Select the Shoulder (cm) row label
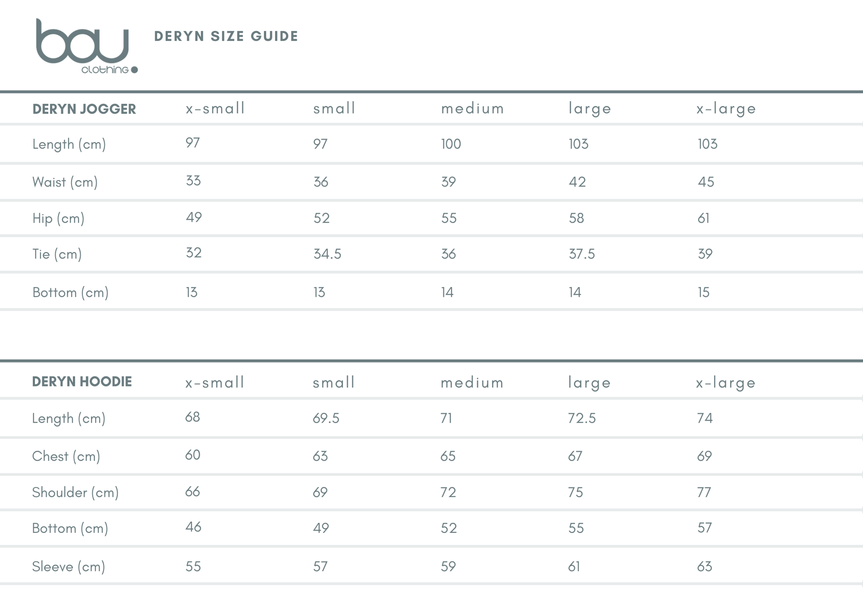 tap(75, 493)
